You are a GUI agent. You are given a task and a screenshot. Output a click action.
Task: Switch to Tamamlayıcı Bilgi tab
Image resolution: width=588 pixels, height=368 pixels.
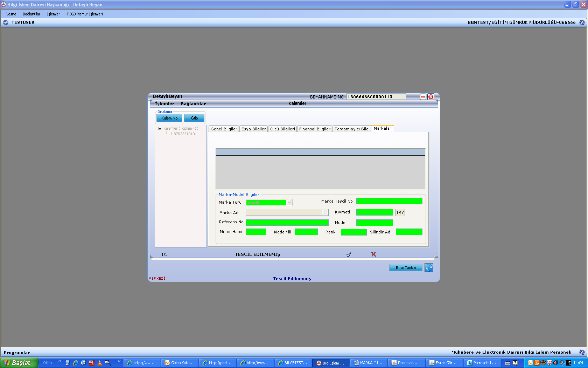click(x=352, y=129)
